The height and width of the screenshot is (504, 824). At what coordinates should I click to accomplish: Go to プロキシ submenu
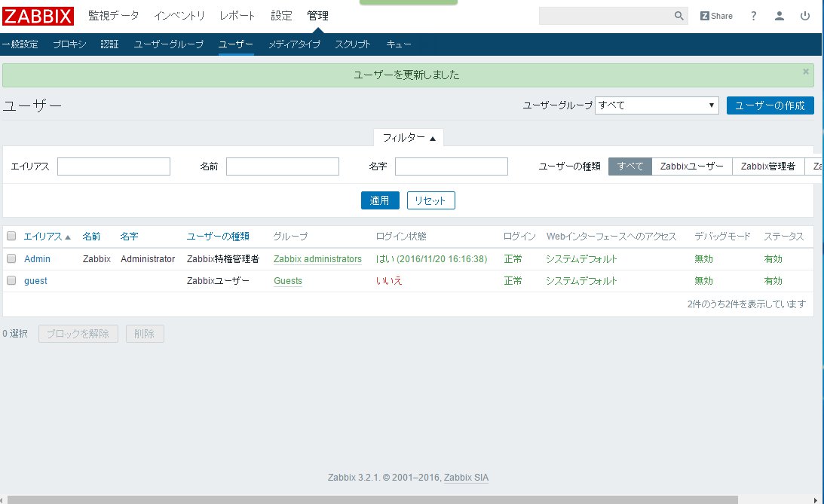[x=69, y=44]
